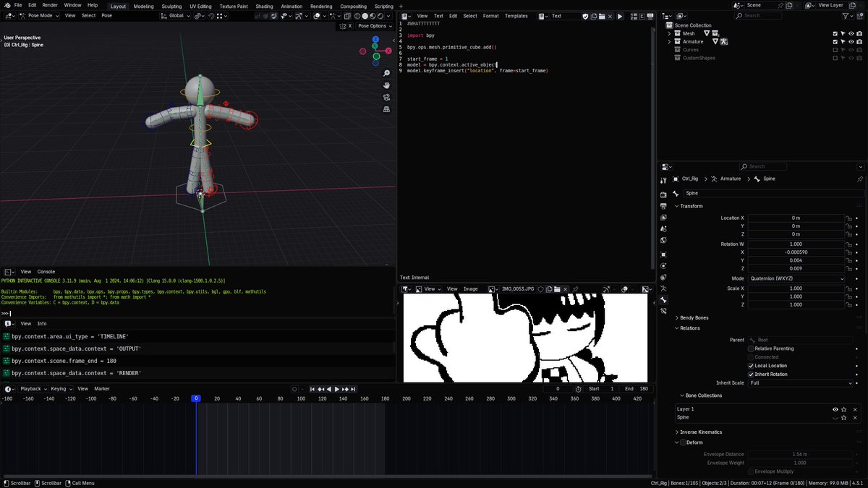Image resolution: width=868 pixels, height=488 pixels.
Task: Click the Image menu in image editor
Action: 471,289
